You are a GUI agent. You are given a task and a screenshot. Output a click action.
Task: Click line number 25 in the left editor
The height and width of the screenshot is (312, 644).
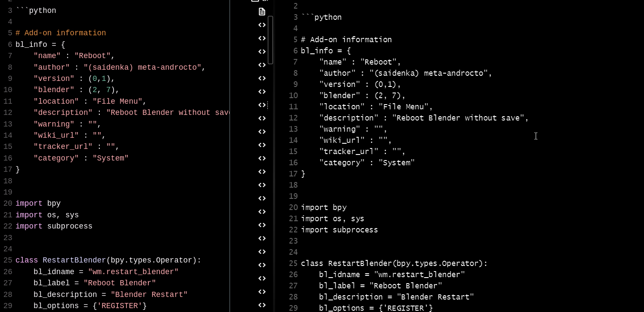7,260
